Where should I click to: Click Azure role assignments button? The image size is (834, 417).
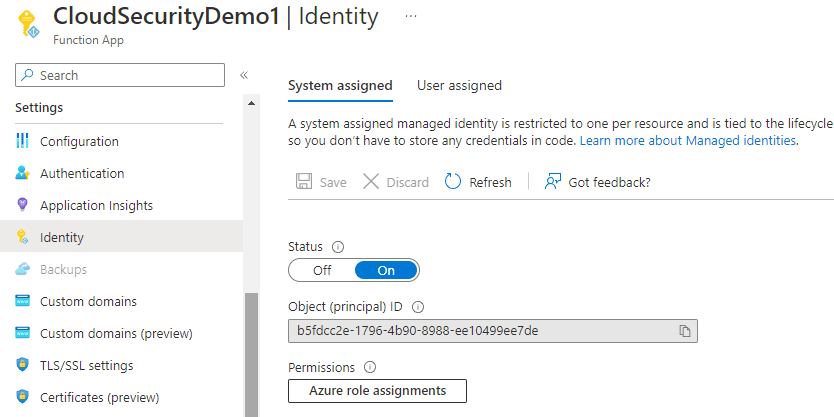(x=378, y=391)
